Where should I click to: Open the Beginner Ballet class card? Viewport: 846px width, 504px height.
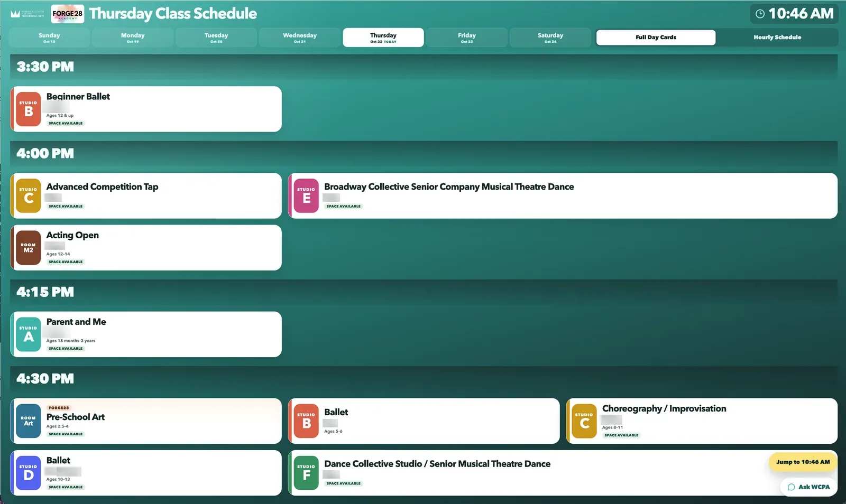(x=146, y=109)
